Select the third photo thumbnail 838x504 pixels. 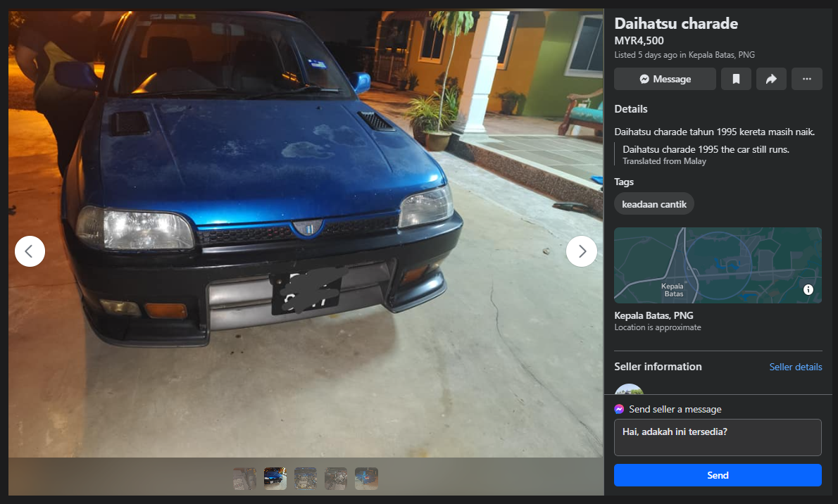[306, 479]
